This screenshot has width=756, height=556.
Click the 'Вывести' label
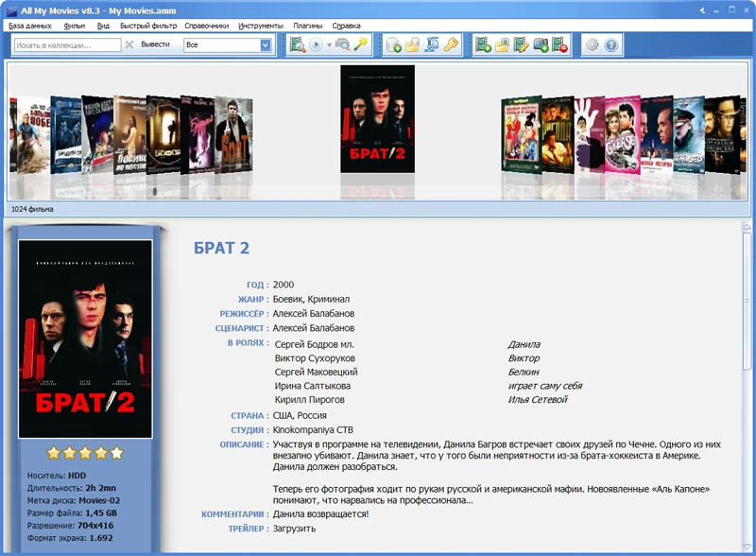(155, 44)
